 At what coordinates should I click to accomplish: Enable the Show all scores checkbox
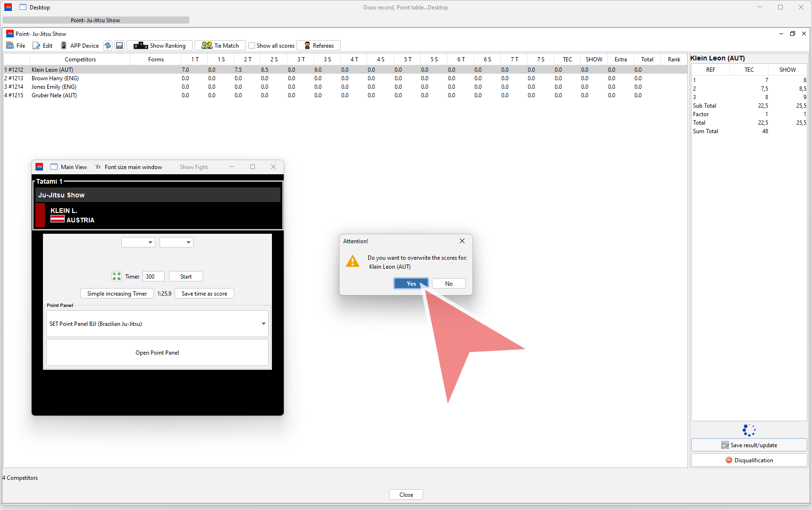click(x=252, y=45)
